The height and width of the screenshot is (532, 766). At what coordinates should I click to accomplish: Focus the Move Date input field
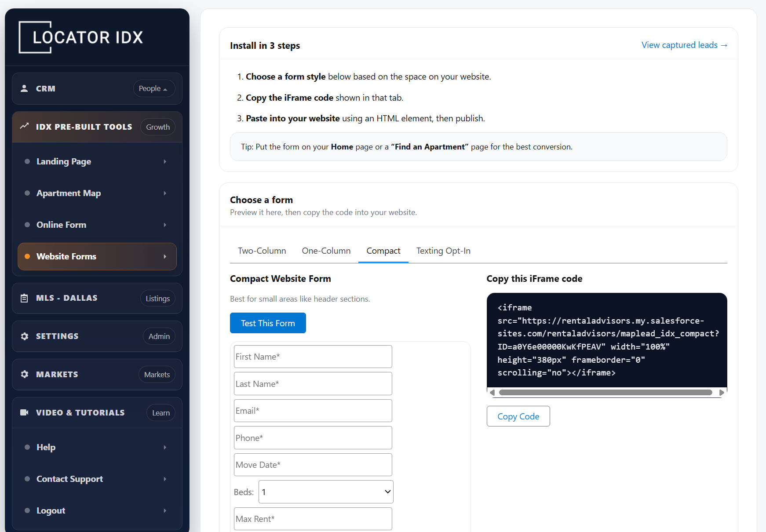click(313, 465)
